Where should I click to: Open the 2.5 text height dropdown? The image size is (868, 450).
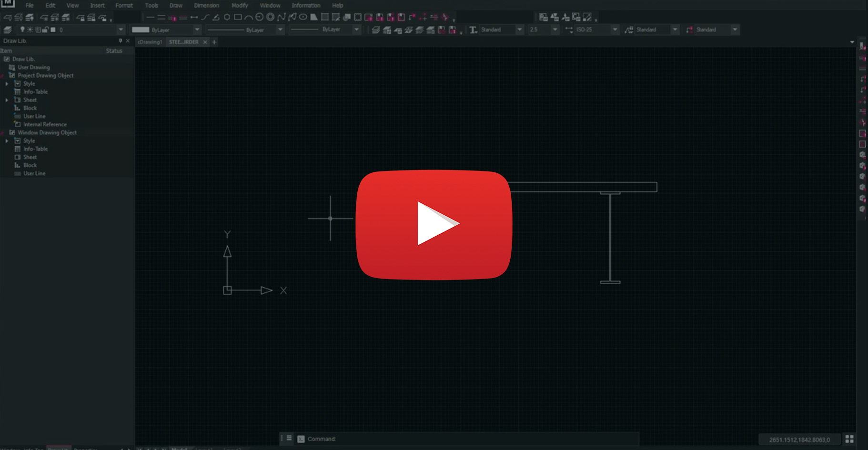click(x=555, y=30)
